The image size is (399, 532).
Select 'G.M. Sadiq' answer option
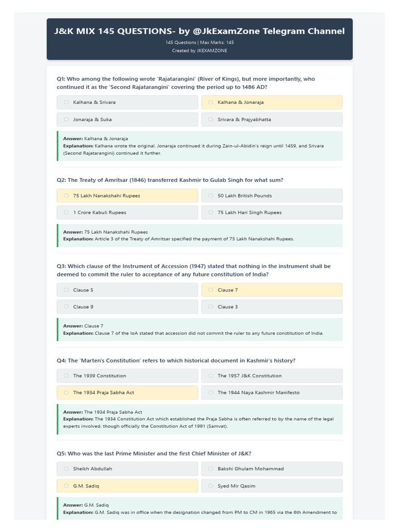[x=127, y=486]
